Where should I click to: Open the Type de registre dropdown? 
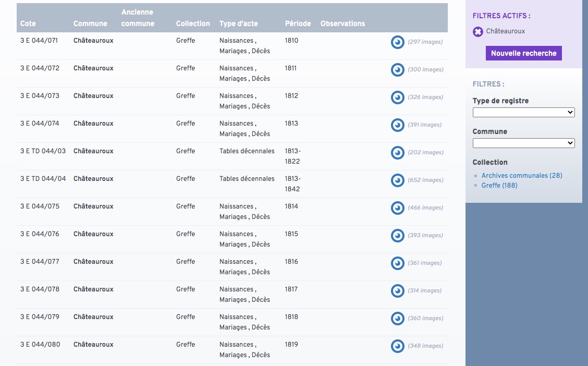coord(523,113)
